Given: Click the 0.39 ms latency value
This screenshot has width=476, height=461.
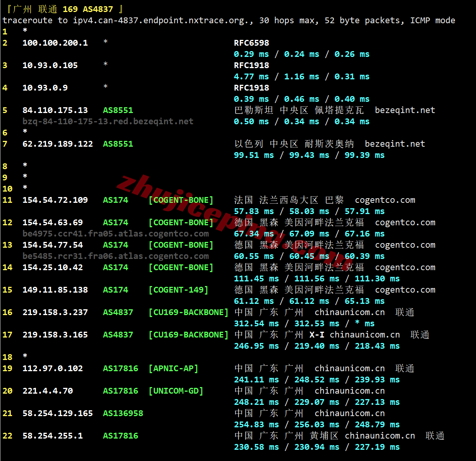Looking at the screenshot, I should click(251, 99).
